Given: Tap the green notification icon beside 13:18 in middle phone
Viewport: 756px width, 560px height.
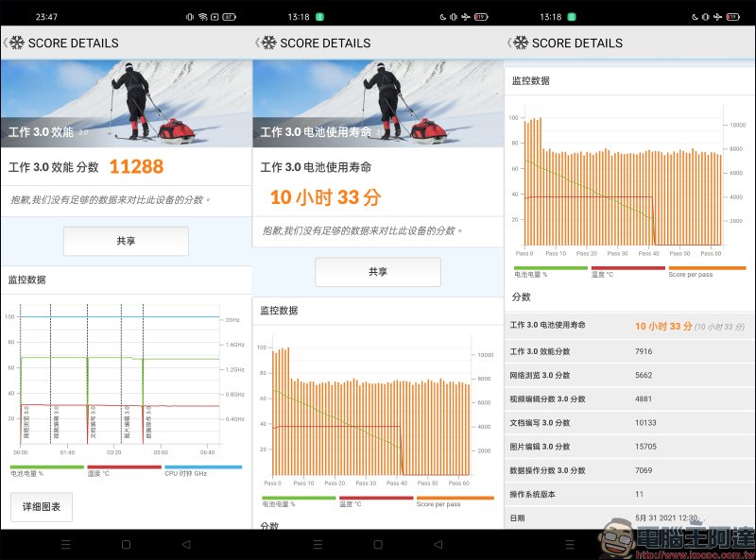Looking at the screenshot, I should [319, 17].
